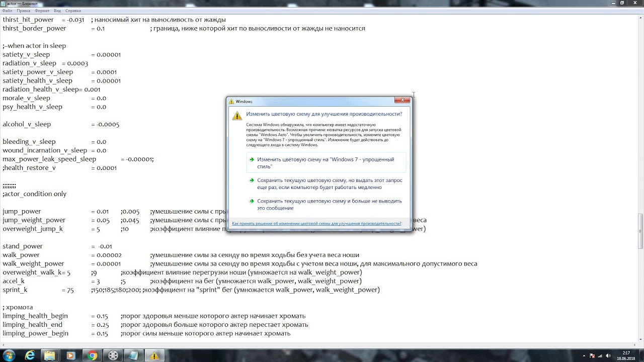Click the Notepad vertical scrollbar thumb
Viewport: 644px width, 362px height.
(x=641, y=231)
